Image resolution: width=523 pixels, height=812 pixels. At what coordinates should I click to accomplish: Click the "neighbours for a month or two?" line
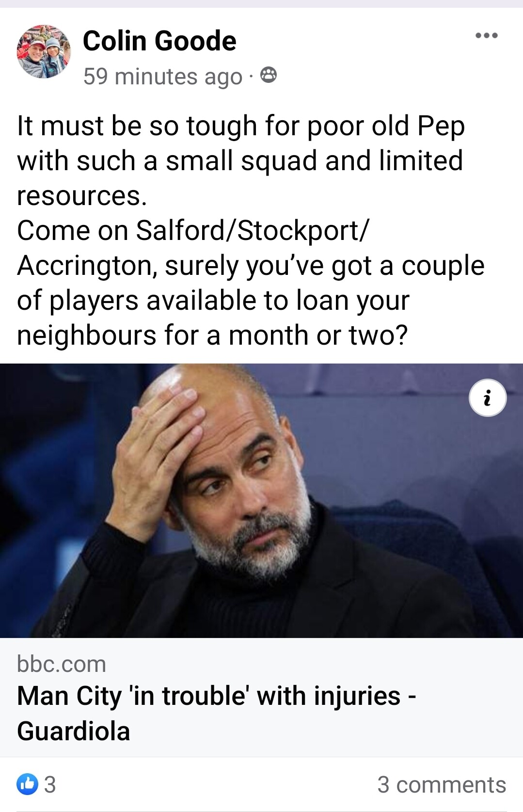212,335
